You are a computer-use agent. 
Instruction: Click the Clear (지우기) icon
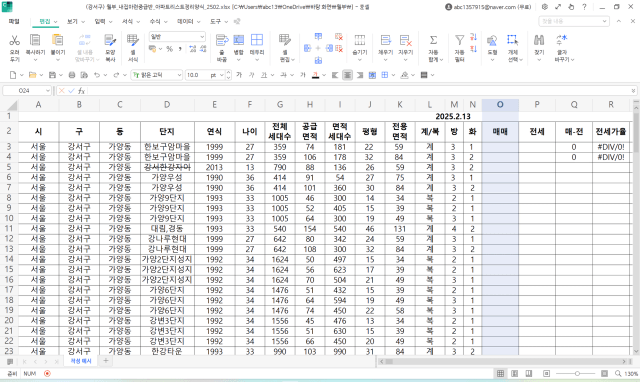tap(405, 40)
